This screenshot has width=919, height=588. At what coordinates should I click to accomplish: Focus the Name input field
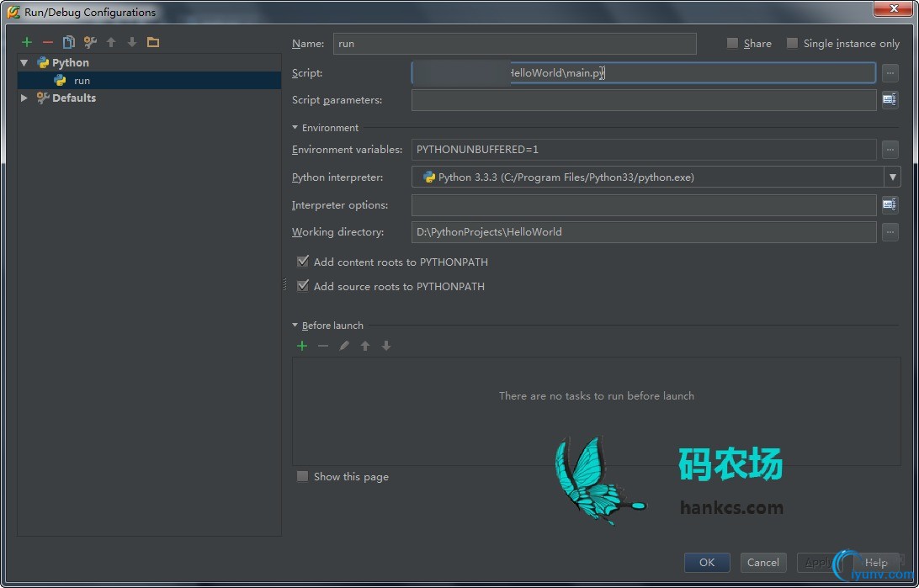(514, 44)
